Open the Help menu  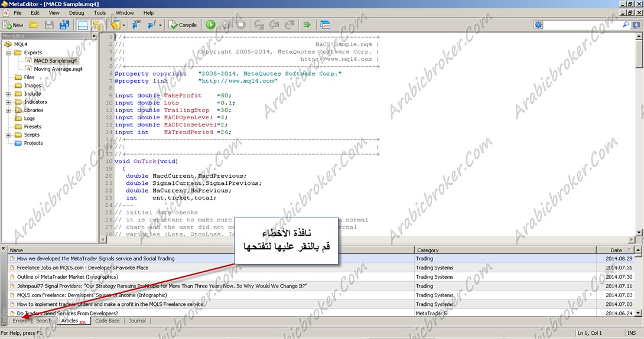(x=148, y=13)
